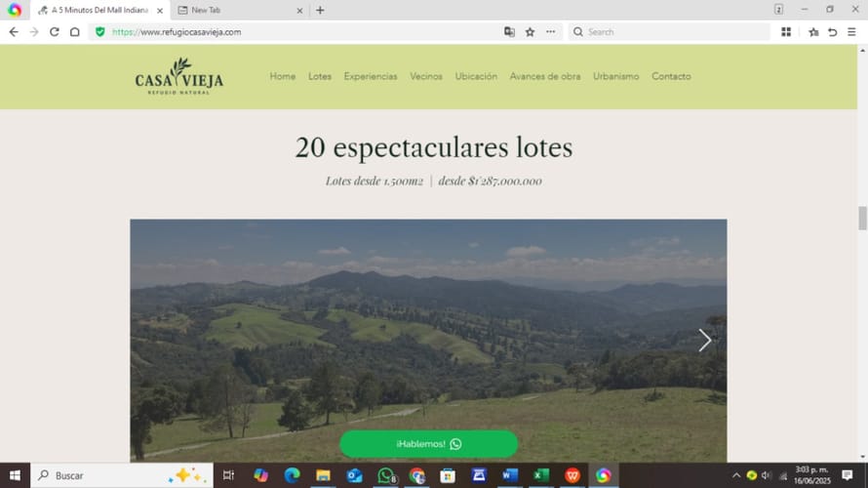This screenshot has height=488, width=868.
Task: Open the favorites list icon
Action: [x=813, y=32]
